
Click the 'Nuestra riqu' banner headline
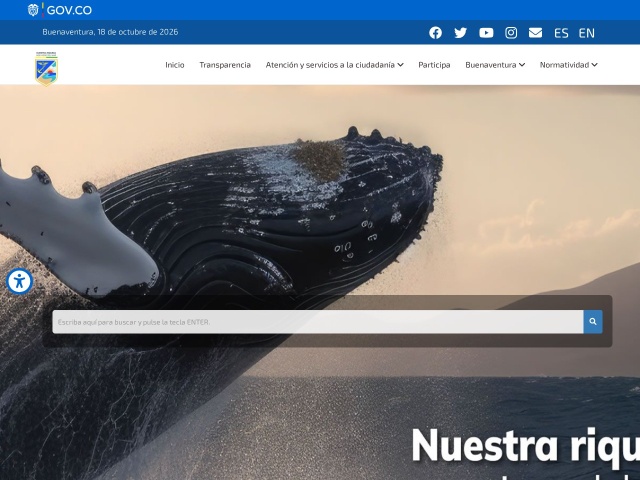coord(525,446)
